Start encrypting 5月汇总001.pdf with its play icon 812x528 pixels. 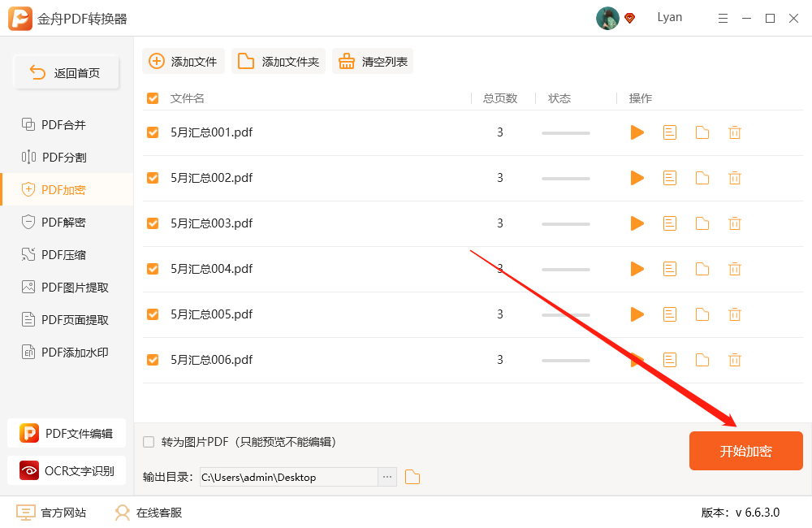637,132
